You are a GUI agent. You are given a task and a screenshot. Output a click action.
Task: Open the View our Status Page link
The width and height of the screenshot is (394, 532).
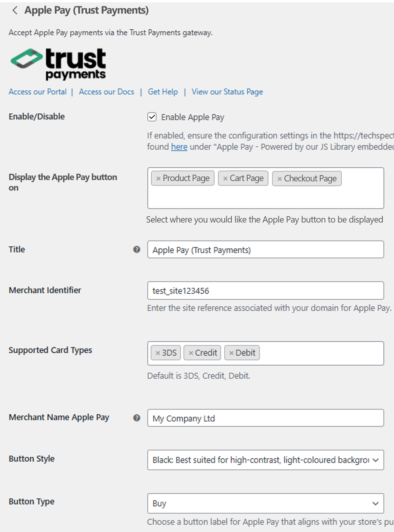(227, 92)
